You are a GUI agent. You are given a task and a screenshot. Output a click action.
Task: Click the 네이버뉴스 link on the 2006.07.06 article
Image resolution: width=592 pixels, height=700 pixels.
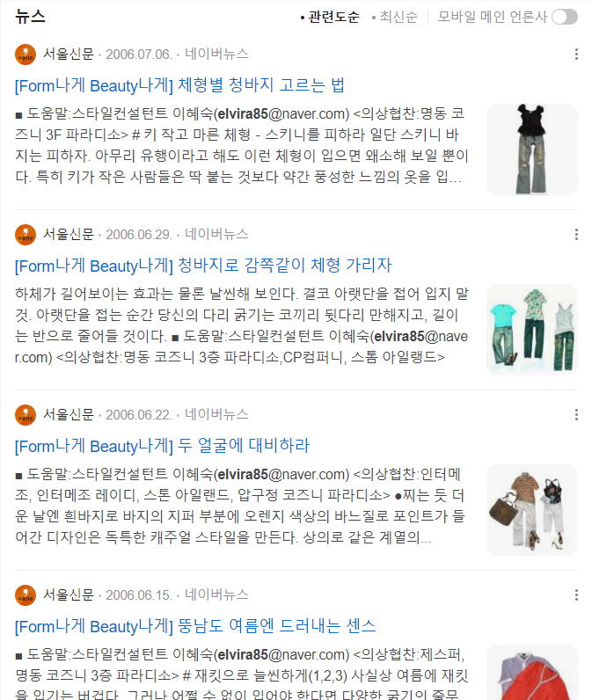[216, 54]
